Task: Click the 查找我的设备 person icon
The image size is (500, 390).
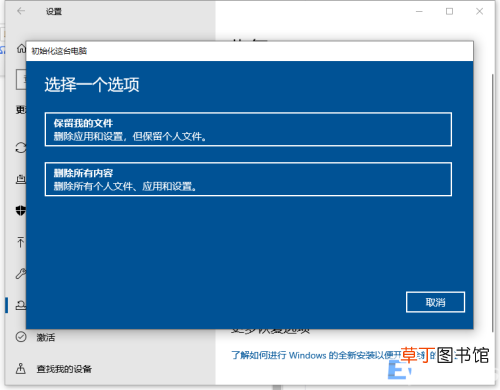Action: pos(21,368)
